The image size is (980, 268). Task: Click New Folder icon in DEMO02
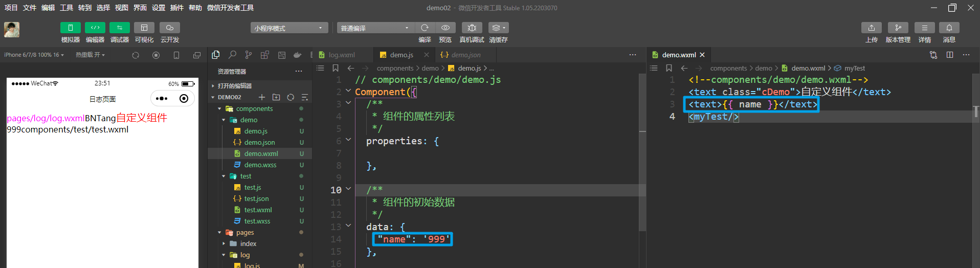click(x=276, y=97)
